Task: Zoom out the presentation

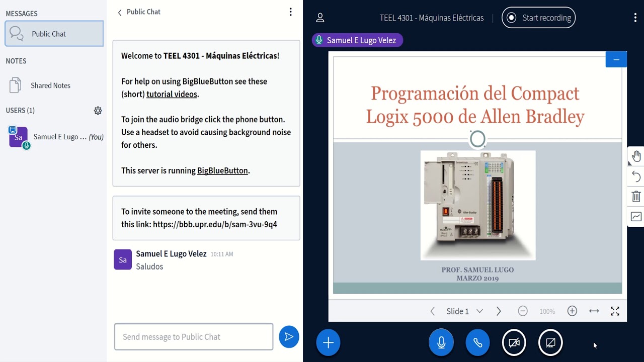Action: pos(523,311)
